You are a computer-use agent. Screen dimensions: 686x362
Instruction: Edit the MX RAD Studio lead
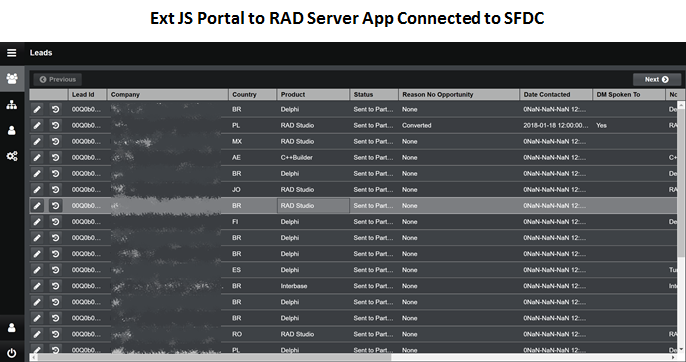click(x=37, y=141)
